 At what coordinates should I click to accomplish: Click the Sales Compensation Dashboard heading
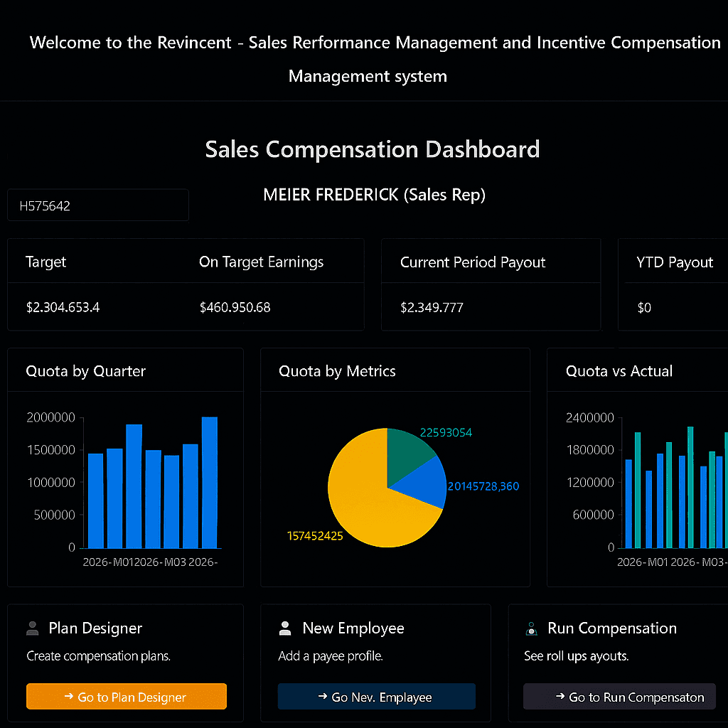tap(373, 149)
